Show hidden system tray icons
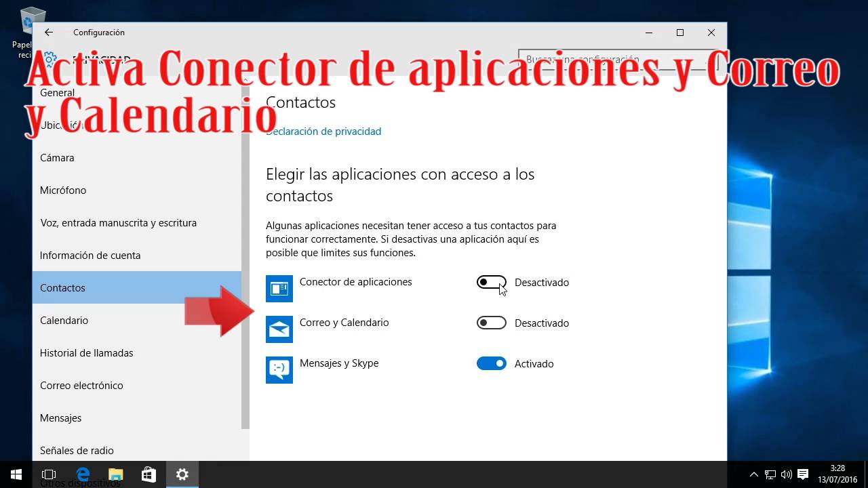This screenshot has width=868, height=488. 753,474
